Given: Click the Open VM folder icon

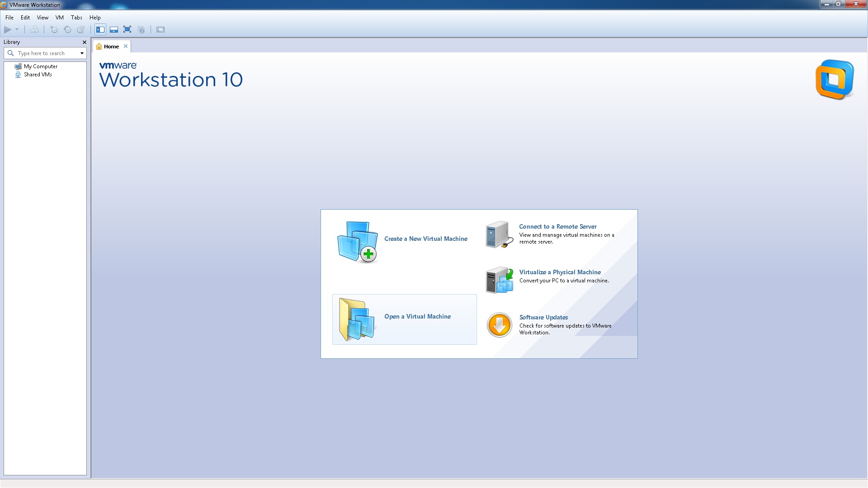Looking at the screenshot, I should coord(357,319).
